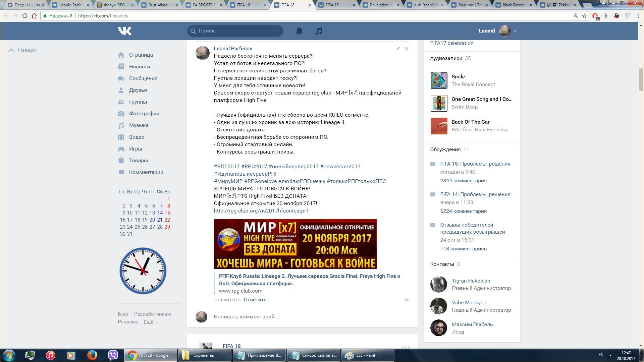This screenshot has width=644, height=362.
Task: Delete post with the X icon
Action: point(407,49)
